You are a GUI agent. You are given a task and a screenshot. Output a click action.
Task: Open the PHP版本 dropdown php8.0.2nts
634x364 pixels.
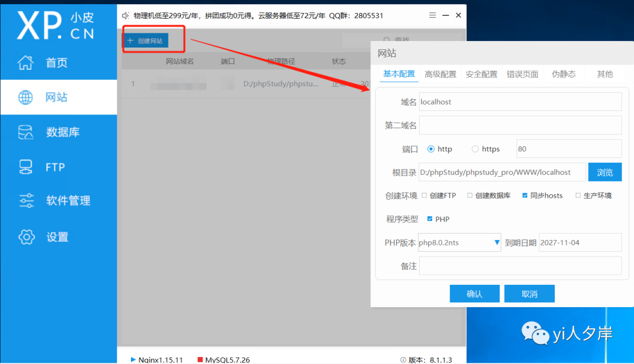459,242
